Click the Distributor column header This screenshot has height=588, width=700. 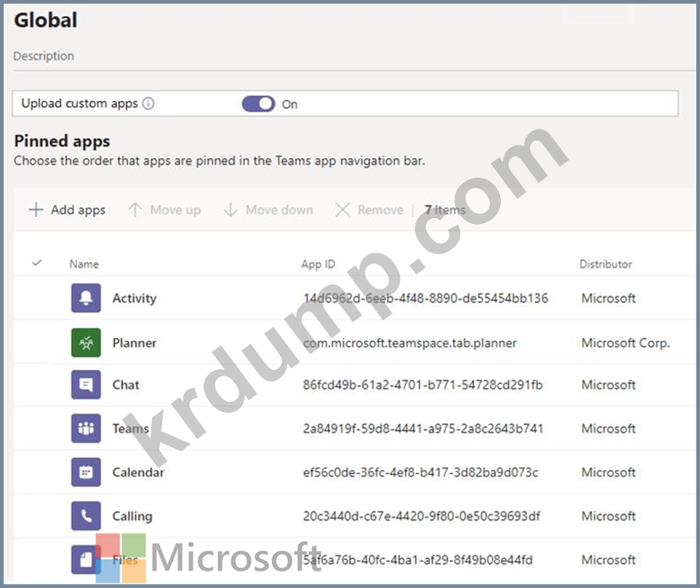coord(606,264)
